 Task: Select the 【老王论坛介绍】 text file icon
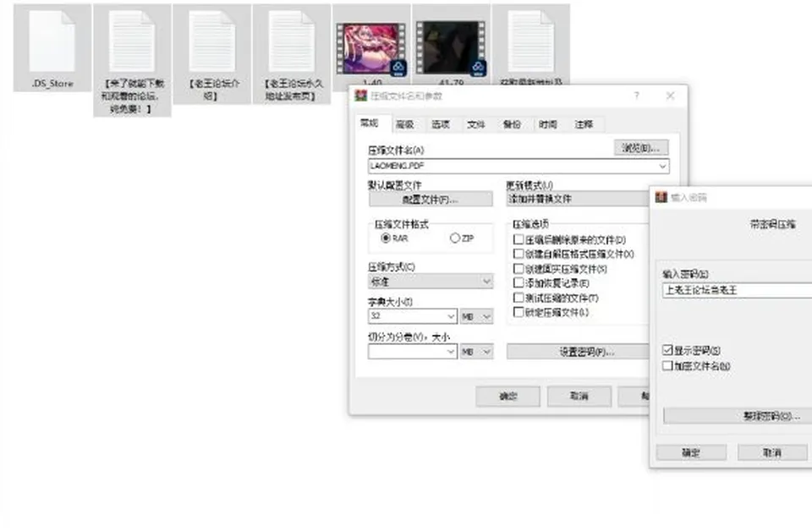(x=211, y=41)
